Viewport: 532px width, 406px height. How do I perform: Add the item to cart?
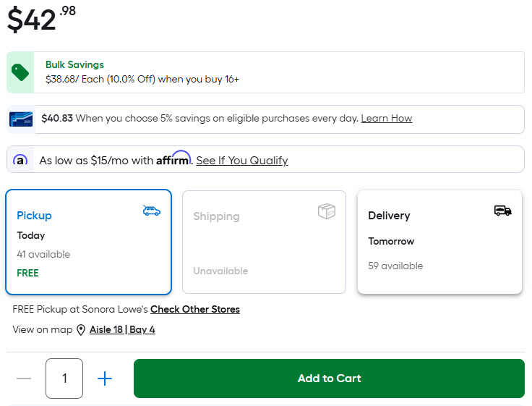(x=329, y=378)
